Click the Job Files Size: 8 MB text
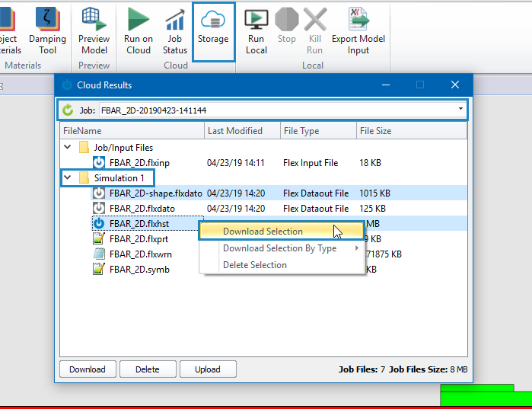Screen dimensions: 532x409 click(428, 369)
